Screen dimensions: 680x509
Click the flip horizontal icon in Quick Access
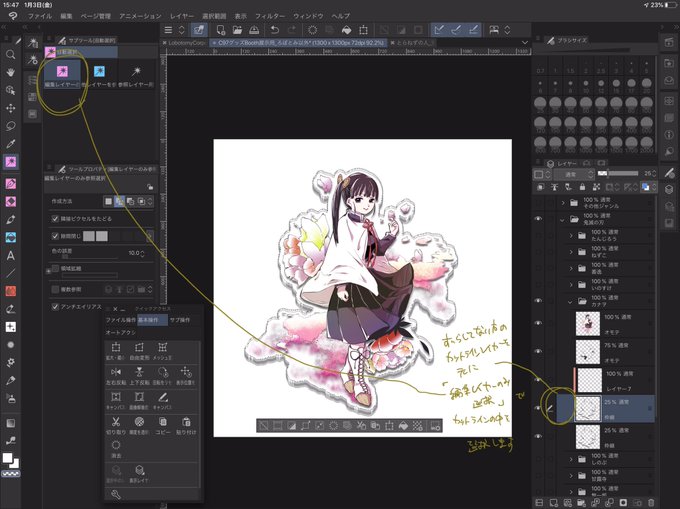(116, 372)
